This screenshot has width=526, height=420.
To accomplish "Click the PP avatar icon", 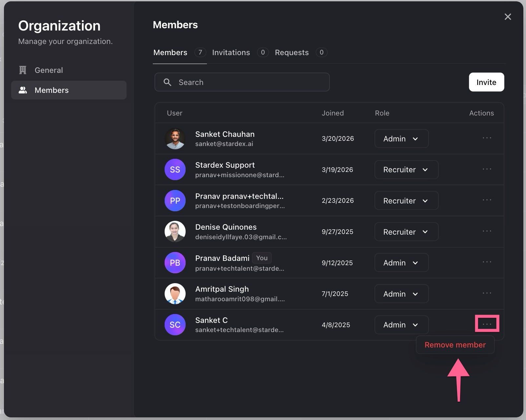I will (x=175, y=200).
